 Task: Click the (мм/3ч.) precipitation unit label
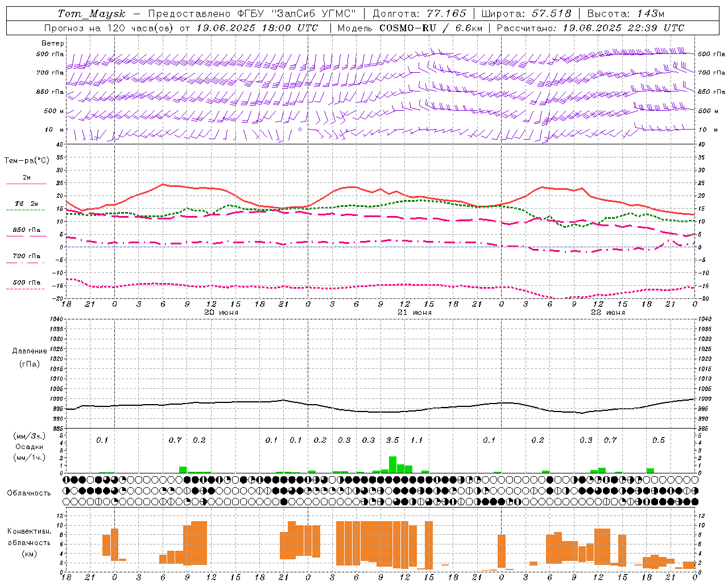click(30, 436)
